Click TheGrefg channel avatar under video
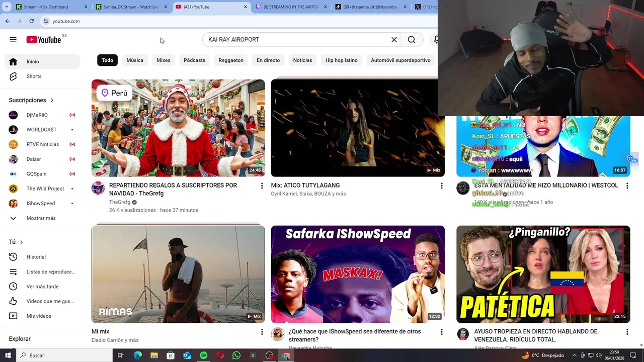644x362 pixels. coord(98,189)
